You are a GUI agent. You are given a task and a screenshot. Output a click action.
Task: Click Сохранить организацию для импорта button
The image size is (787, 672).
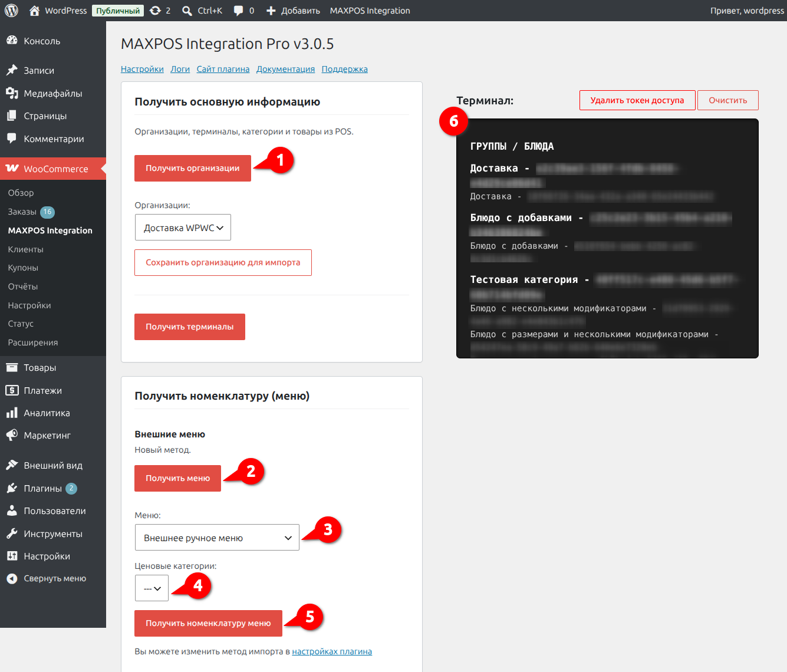pyautogui.click(x=223, y=262)
